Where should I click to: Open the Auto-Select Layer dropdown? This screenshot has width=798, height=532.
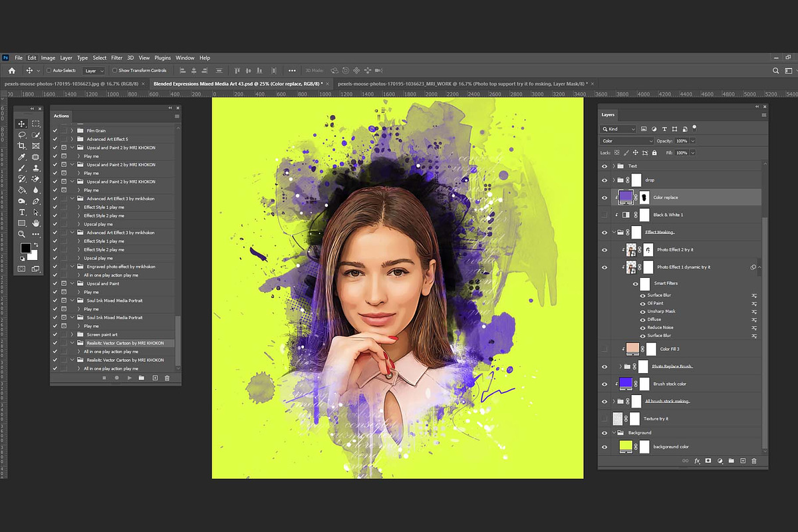tap(93, 70)
